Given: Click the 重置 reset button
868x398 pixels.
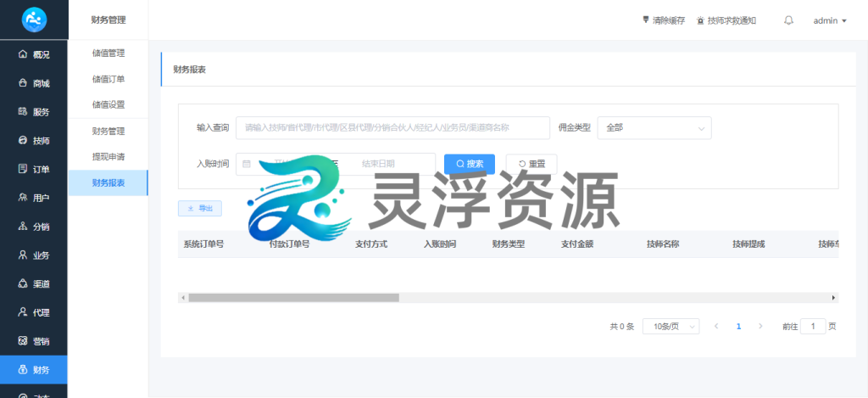Looking at the screenshot, I should pos(531,164).
